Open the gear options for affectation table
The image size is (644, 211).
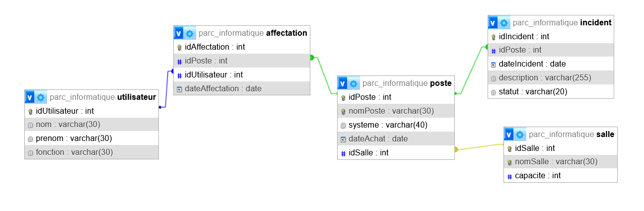pos(190,33)
